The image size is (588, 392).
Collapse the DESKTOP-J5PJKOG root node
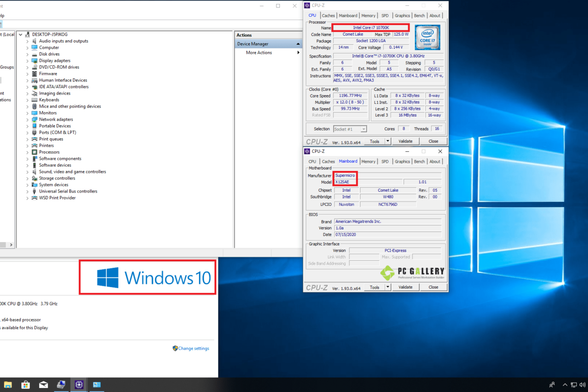[20, 35]
